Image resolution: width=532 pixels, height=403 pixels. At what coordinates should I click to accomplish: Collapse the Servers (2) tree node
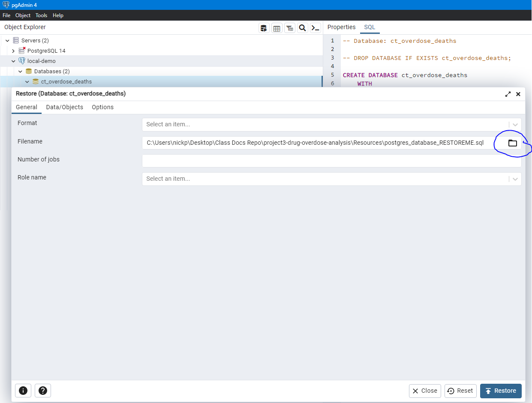pos(7,40)
